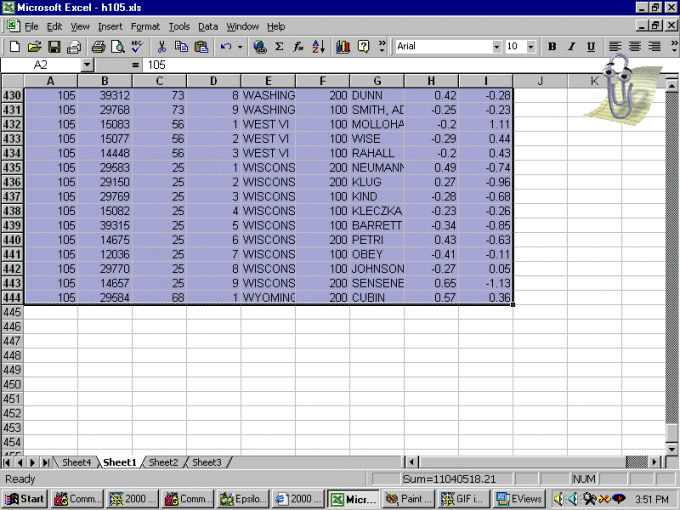Click the horizontal scrollbar right arrow
This screenshot has width=680, height=510.
pos(656,462)
